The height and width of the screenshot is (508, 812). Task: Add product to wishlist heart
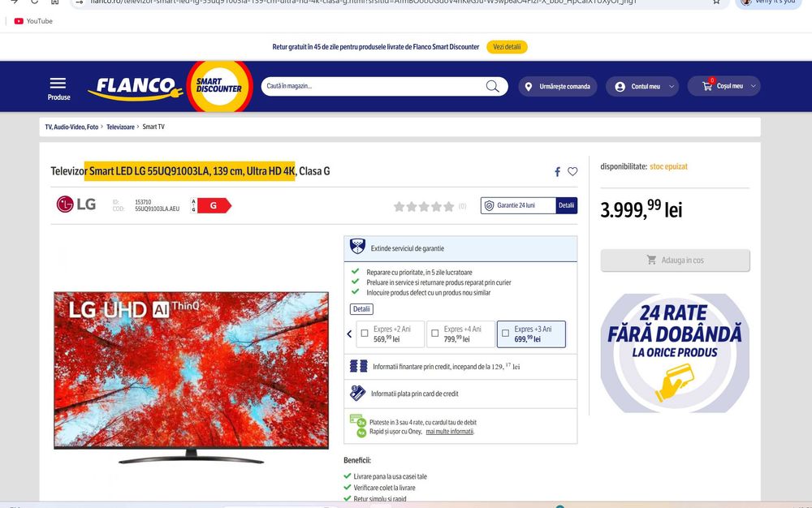572,171
